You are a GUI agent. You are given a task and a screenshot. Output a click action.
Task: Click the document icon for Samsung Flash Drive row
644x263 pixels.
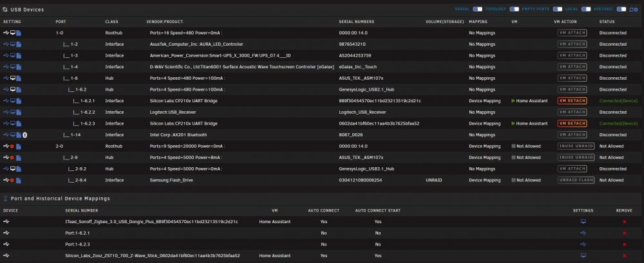(19, 180)
